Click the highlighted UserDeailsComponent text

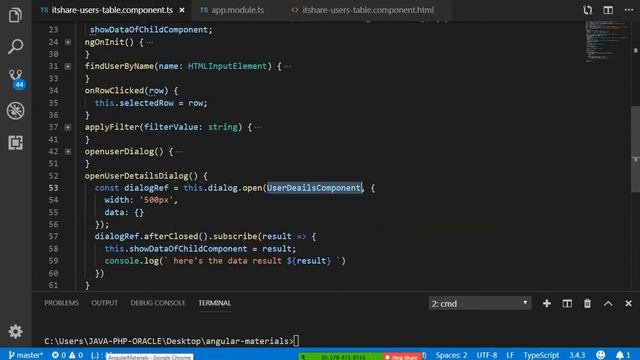click(313, 188)
